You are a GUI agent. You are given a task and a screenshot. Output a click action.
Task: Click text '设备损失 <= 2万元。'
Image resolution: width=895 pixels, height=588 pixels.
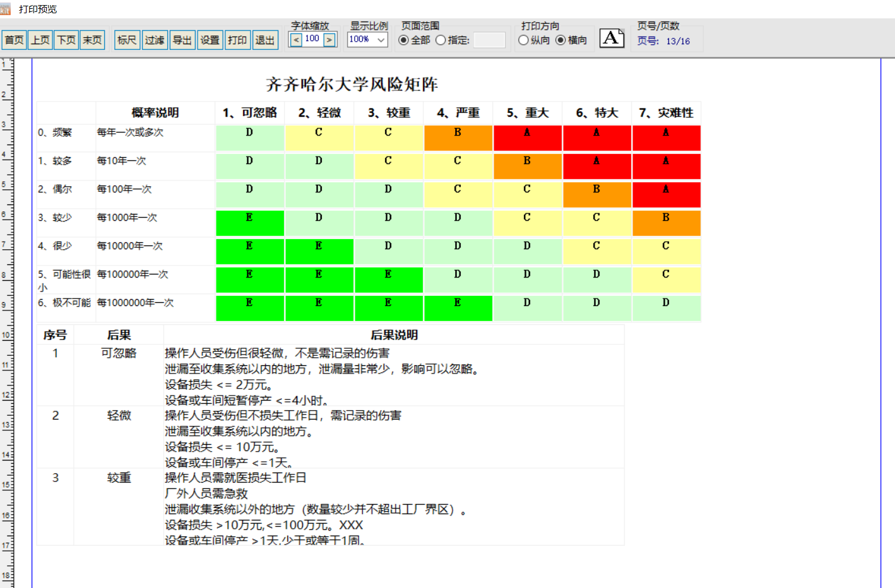219,385
